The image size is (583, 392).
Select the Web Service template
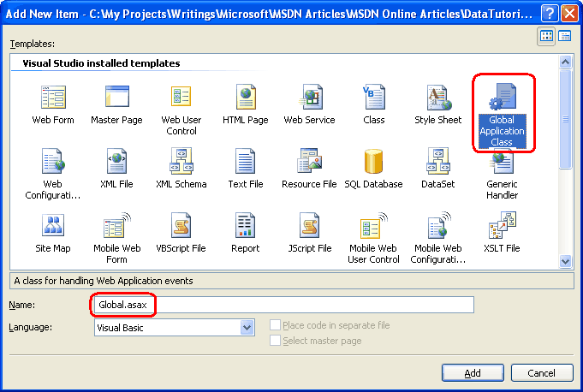[x=309, y=104]
